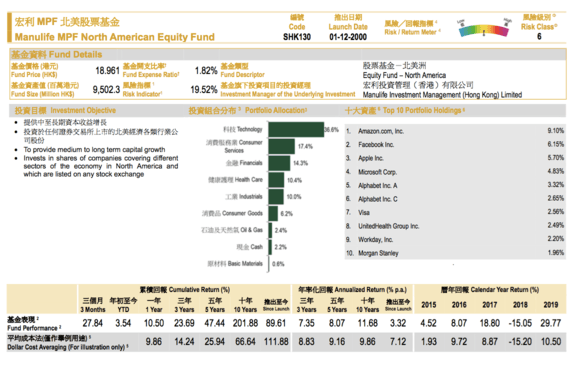The width and height of the screenshot is (576, 367).
Task: Select the Financials bar in the chart
Action: pyautogui.click(x=279, y=163)
